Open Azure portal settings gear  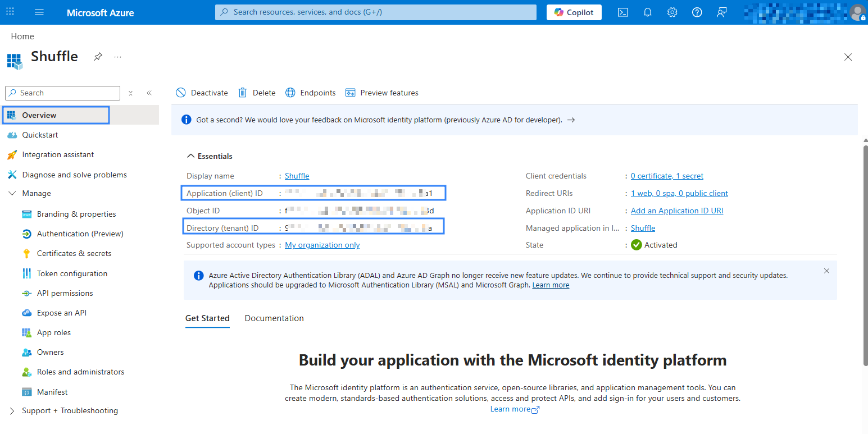pos(672,12)
